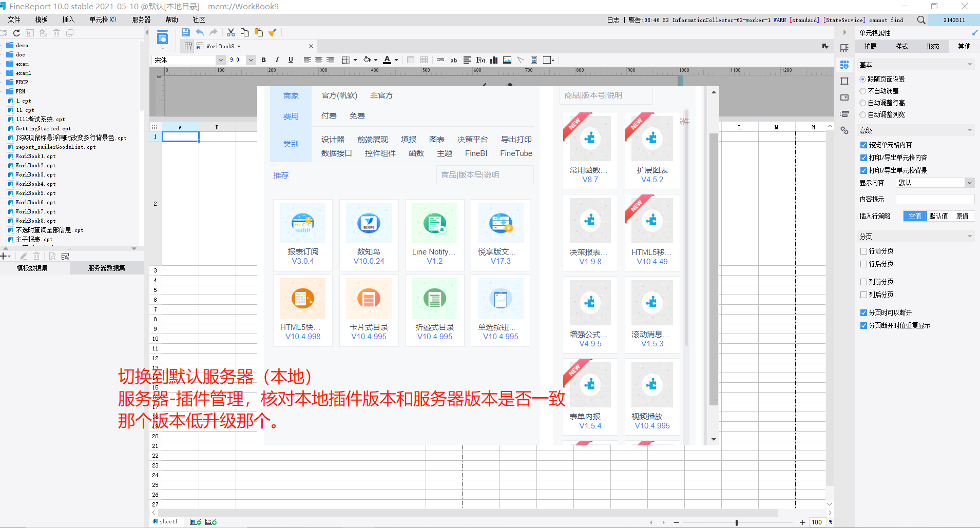Screen dimensions: 980x528
Task: Toggle underline formatting
Action: (291, 60)
